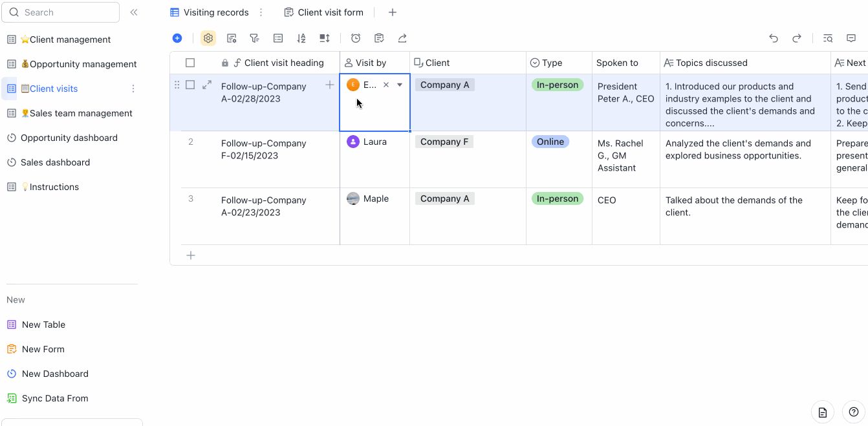The height and width of the screenshot is (426, 868).
Task: Click the Spoken to column header
Action: coord(626,63)
